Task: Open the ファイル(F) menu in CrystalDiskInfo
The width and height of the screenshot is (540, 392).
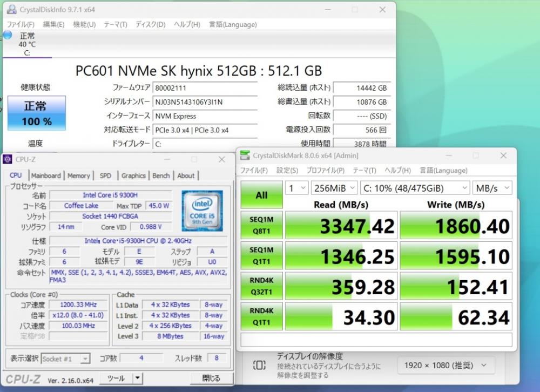Action: coord(21,24)
